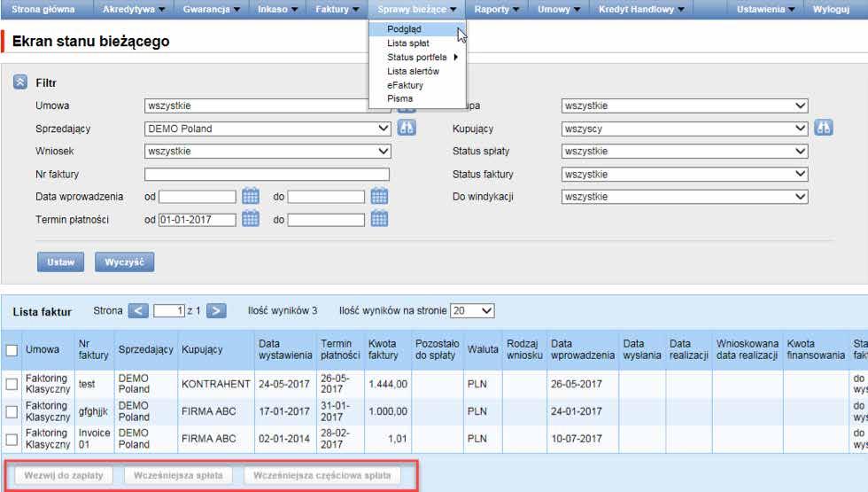868x492 pixels.
Task: Focus the Nr faktury input field
Action: (x=267, y=175)
